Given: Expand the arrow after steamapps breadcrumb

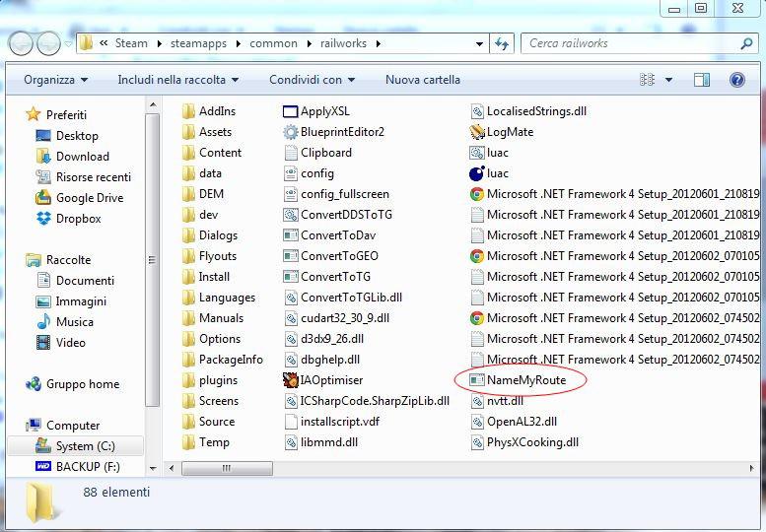Looking at the screenshot, I should point(239,44).
